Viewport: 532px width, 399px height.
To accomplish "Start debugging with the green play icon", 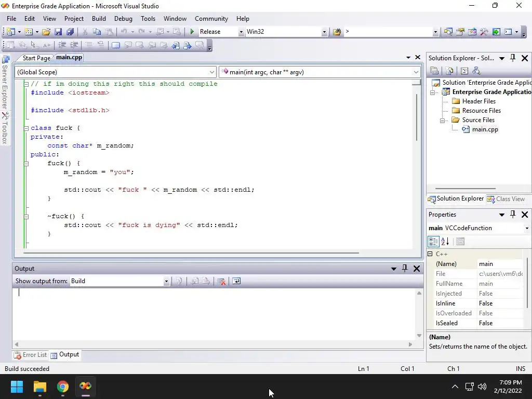I will pyautogui.click(x=192, y=32).
